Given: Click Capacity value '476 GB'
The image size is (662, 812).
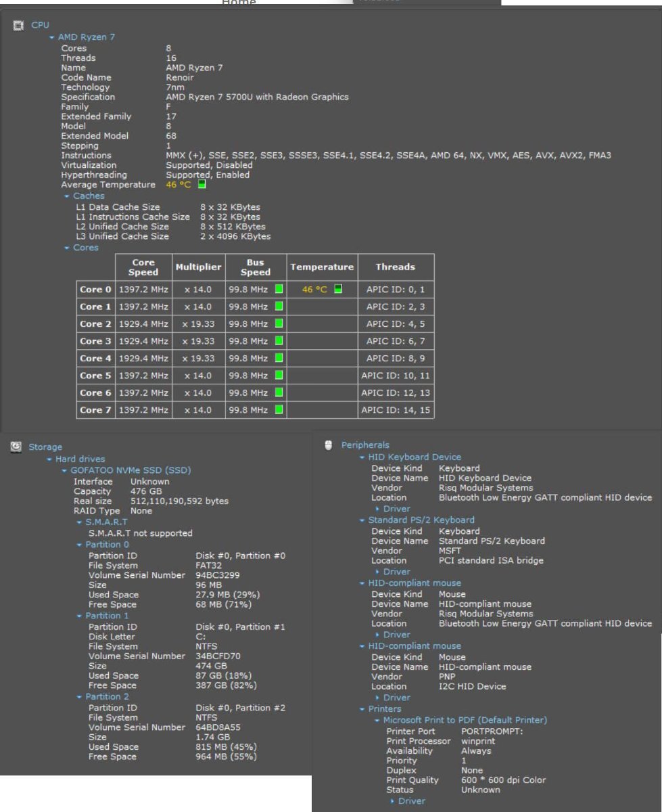Looking at the screenshot, I should click(146, 491).
